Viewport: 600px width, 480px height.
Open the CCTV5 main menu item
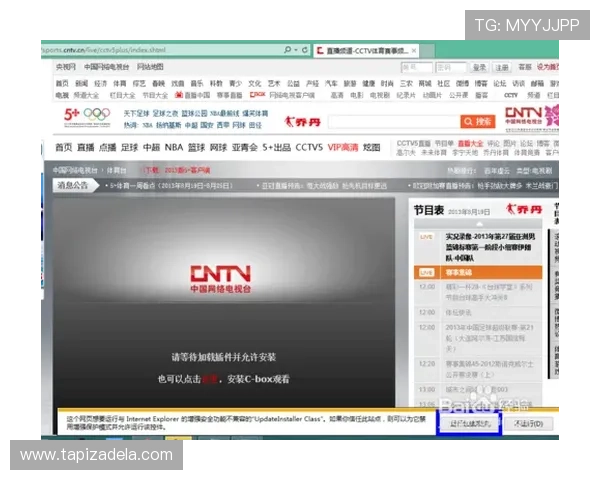309,147
